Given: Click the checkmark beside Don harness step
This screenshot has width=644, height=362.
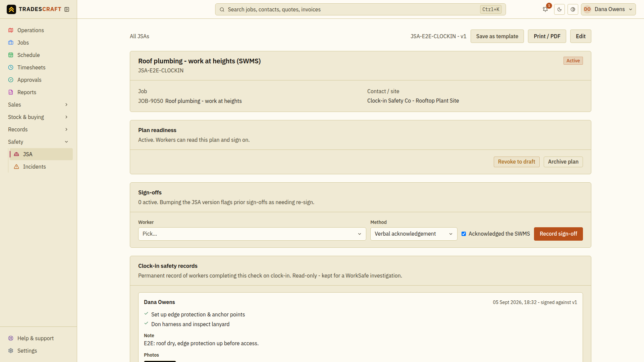Looking at the screenshot, I should [146, 323].
